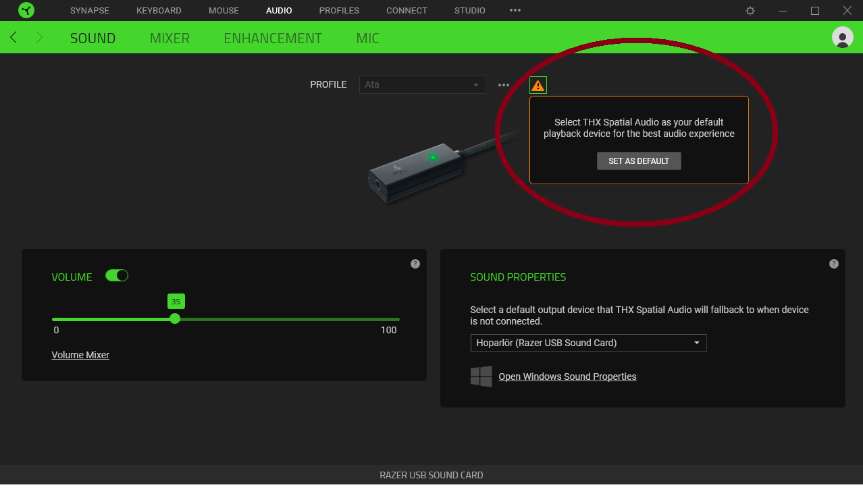This screenshot has height=504, width=863.
Task: Show help for the Volume panel
Action: coord(415,264)
